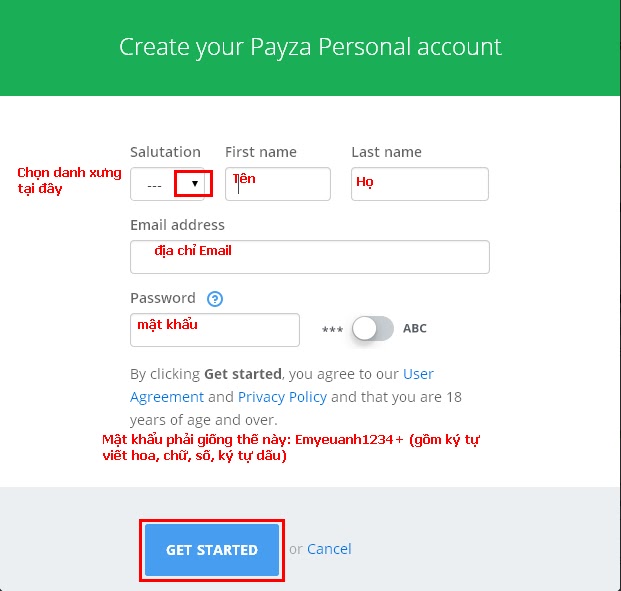Click the First name input field
The height and width of the screenshot is (591, 621).
click(278, 184)
